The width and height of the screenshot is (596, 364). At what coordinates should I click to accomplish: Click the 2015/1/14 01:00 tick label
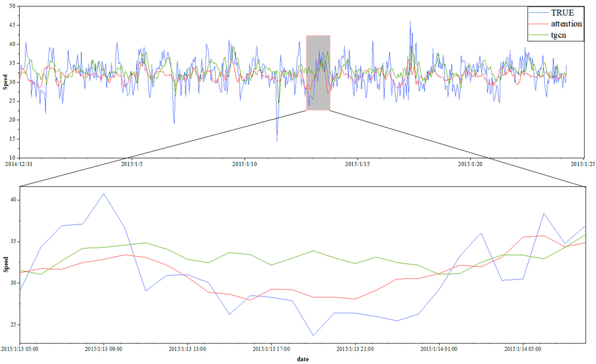coord(439,349)
